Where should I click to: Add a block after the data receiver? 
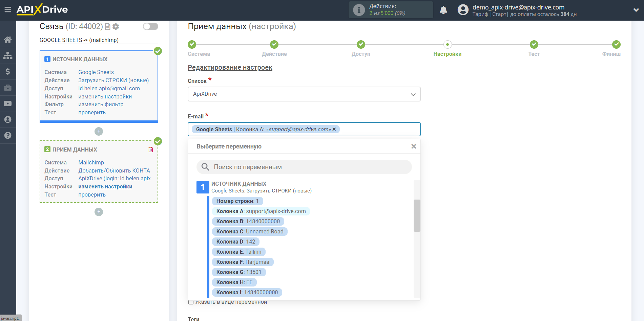(99, 212)
